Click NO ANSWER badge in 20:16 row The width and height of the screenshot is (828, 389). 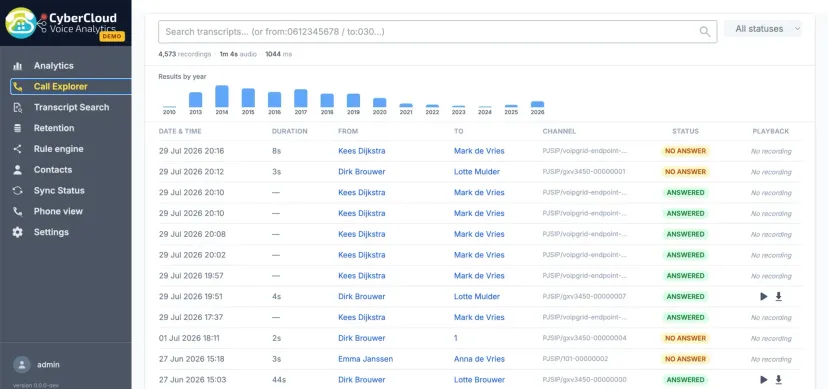(x=685, y=151)
